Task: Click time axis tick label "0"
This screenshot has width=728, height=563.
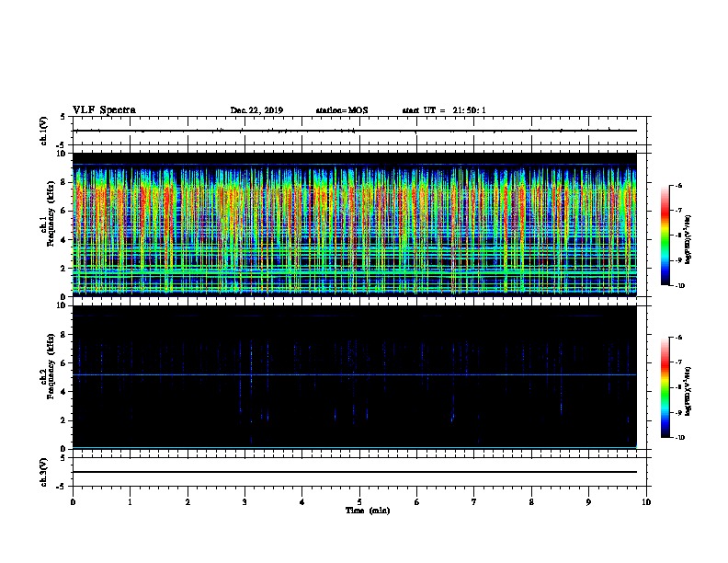Action: tap(73, 502)
